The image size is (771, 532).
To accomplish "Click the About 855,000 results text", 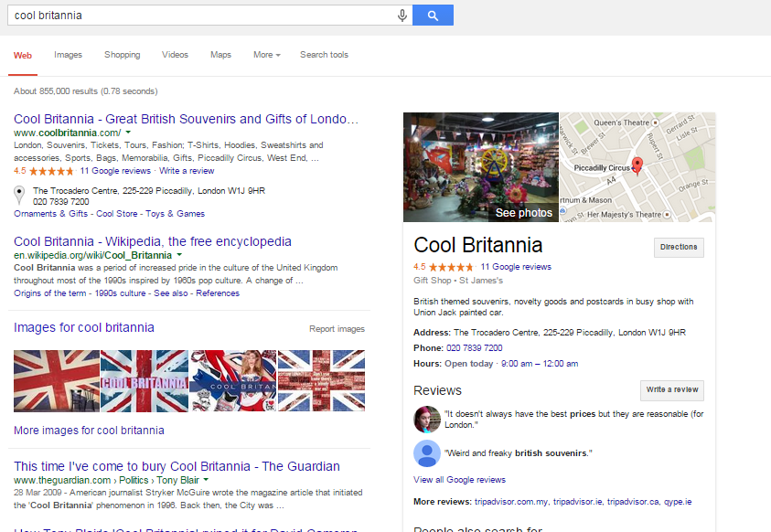I will (86, 91).
